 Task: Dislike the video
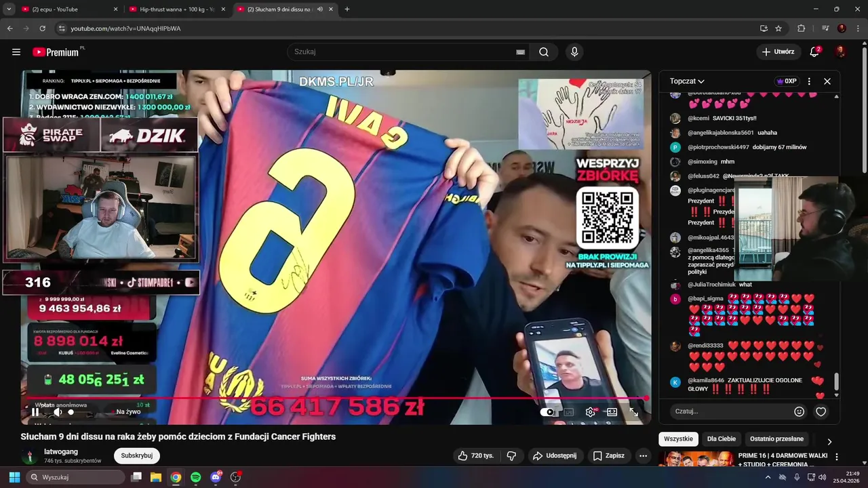(x=512, y=455)
